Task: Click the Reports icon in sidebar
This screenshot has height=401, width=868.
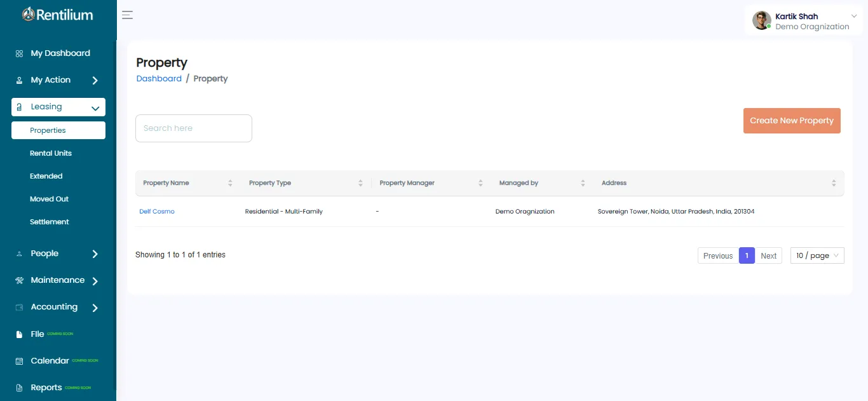Action: coord(19,388)
